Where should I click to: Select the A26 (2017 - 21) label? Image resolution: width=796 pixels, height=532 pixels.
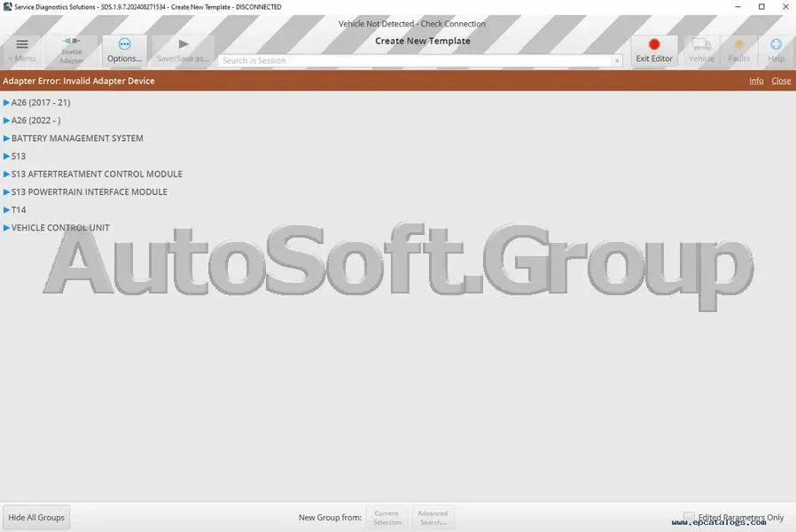tap(41, 103)
